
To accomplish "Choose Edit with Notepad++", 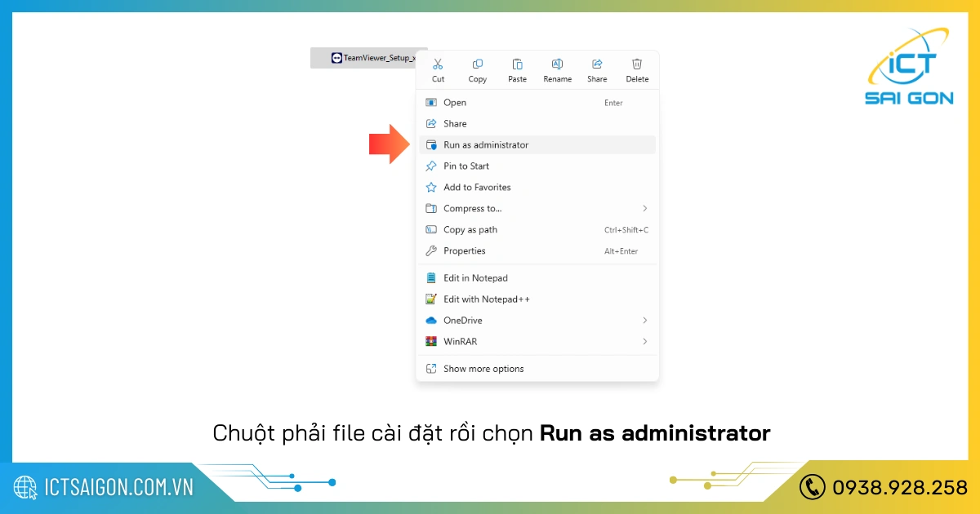I will click(x=537, y=299).
